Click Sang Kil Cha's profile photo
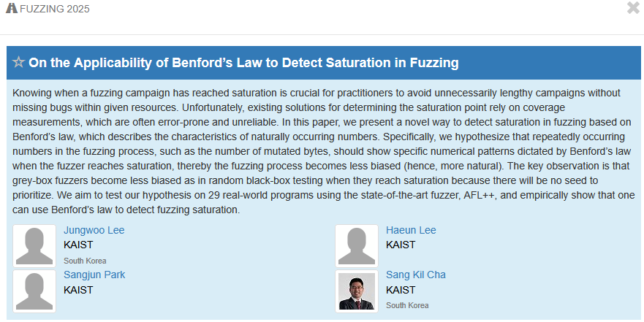This screenshot has height=322, width=644. click(x=357, y=291)
